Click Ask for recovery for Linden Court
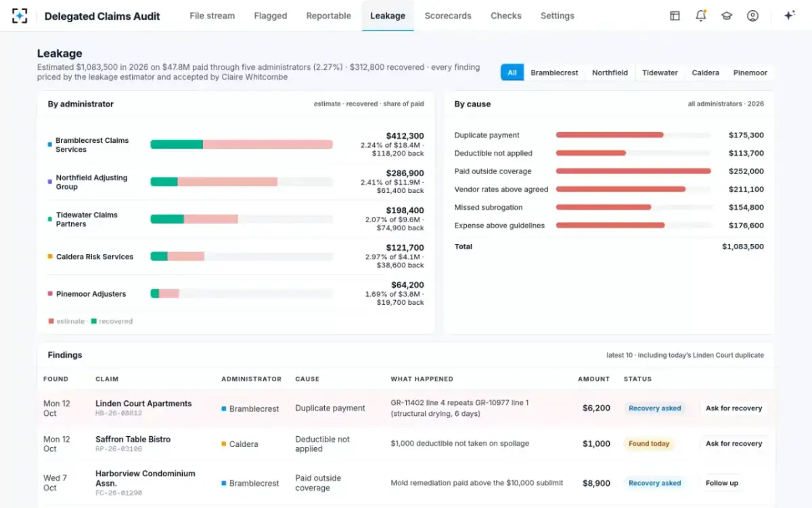Image resolution: width=812 pixels, height=508 pixels. point(734,408)
